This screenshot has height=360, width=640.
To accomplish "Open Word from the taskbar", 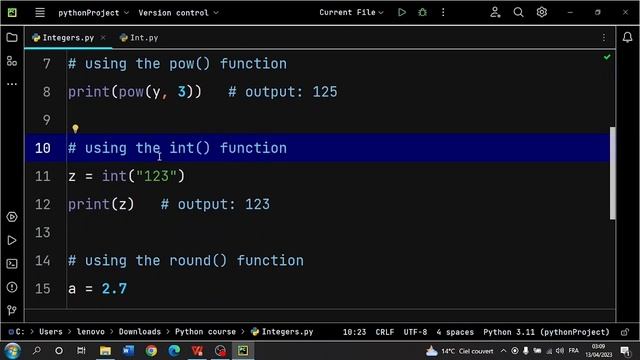I will pyautogui.click(x=128, y=351).
